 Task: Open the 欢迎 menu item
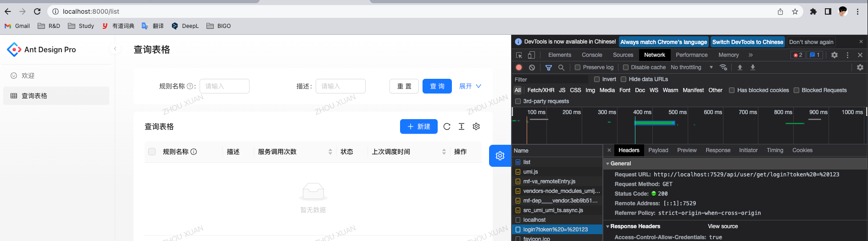[x=57, y=76]
